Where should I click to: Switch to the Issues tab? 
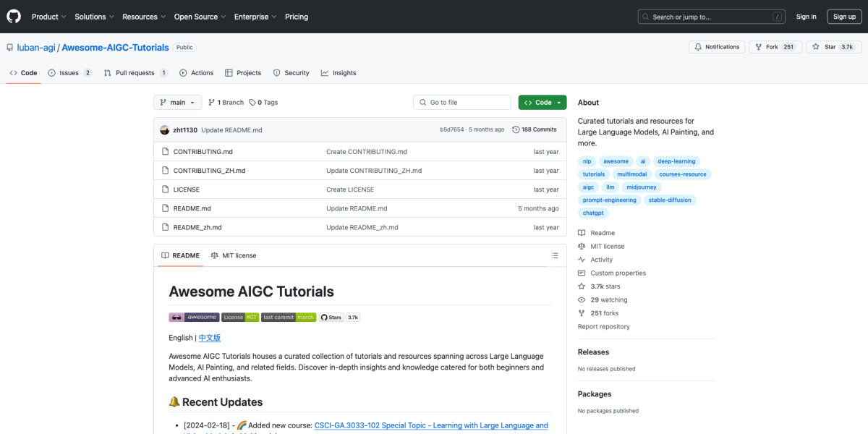click(x=69, y=73)
